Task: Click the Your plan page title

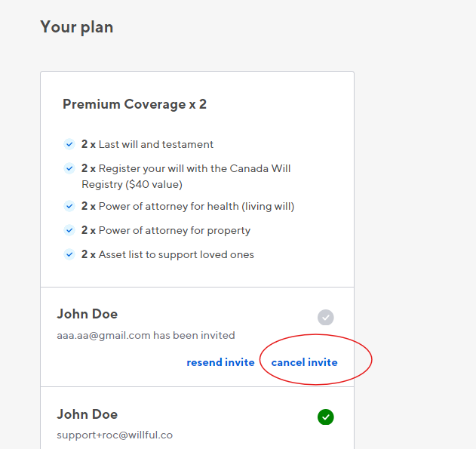Action: (x=77, y=27)
